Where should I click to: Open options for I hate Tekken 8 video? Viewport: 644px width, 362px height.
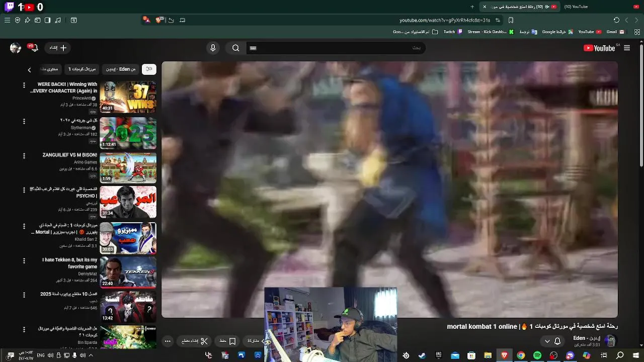coord(24,261)
